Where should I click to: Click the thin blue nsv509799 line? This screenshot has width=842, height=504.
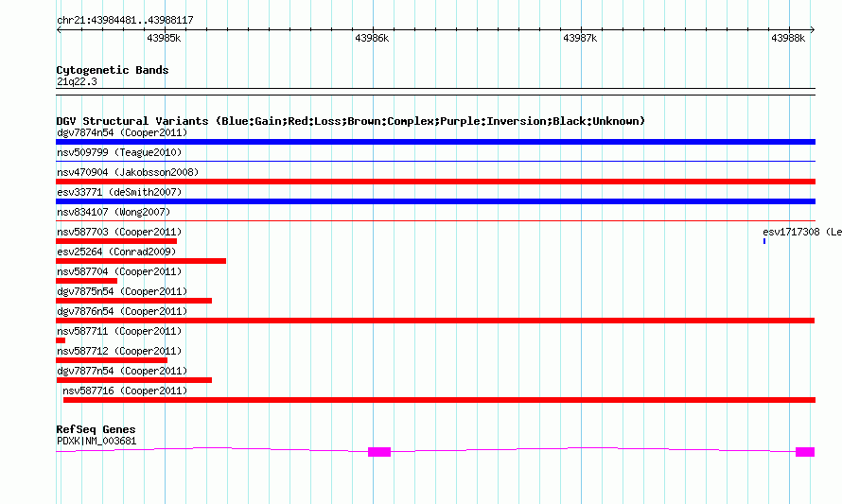(x=435, y=161)
